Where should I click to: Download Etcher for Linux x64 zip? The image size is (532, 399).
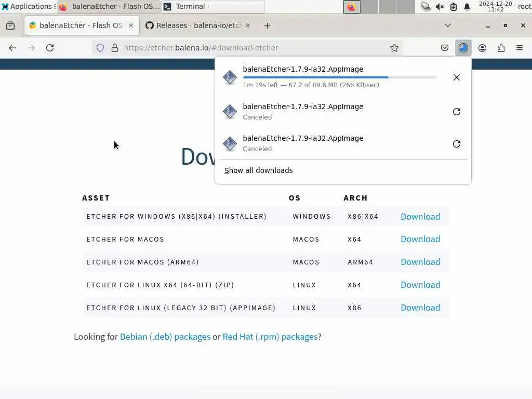420,285
